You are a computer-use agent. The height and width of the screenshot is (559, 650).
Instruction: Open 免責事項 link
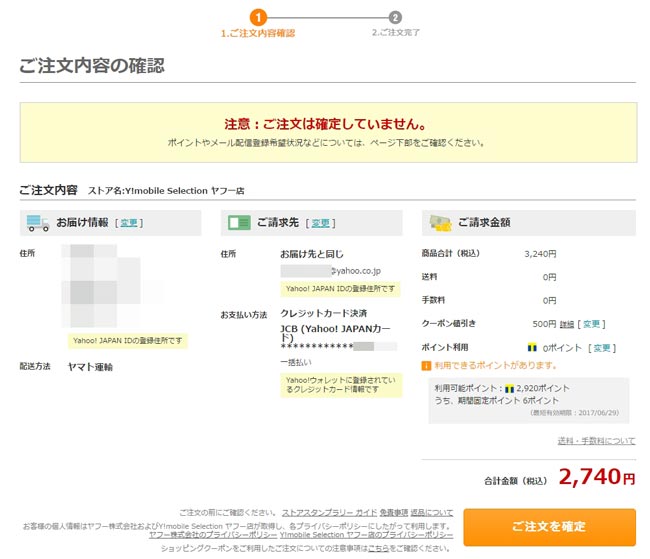[394, 513]
